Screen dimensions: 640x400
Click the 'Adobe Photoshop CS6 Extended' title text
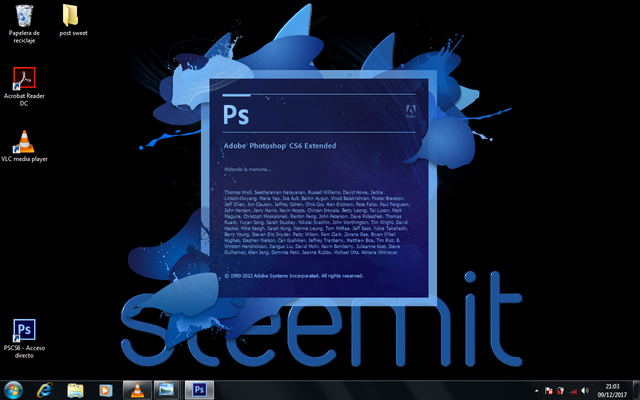[x=280, y=146]
